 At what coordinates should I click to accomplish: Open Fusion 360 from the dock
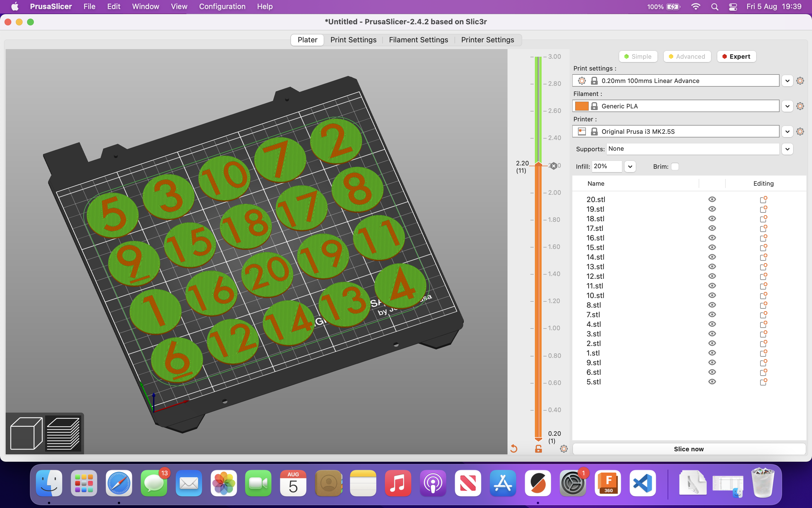pyautogui.click(x=608, y=483)
